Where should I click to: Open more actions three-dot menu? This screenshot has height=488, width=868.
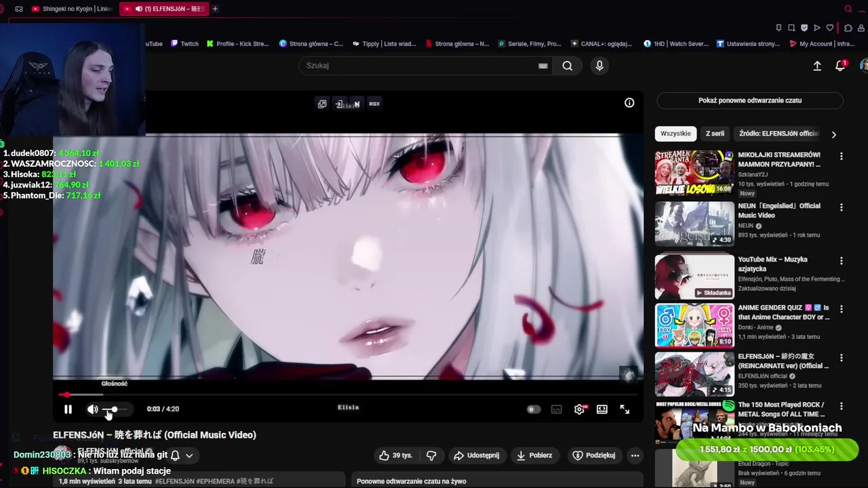[x=635, y=455]
